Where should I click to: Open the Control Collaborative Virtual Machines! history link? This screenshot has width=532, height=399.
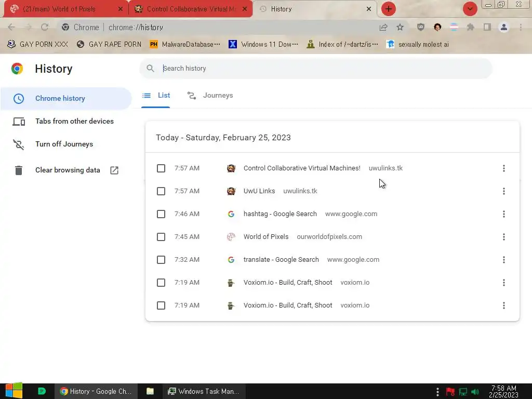coord(302,168)
